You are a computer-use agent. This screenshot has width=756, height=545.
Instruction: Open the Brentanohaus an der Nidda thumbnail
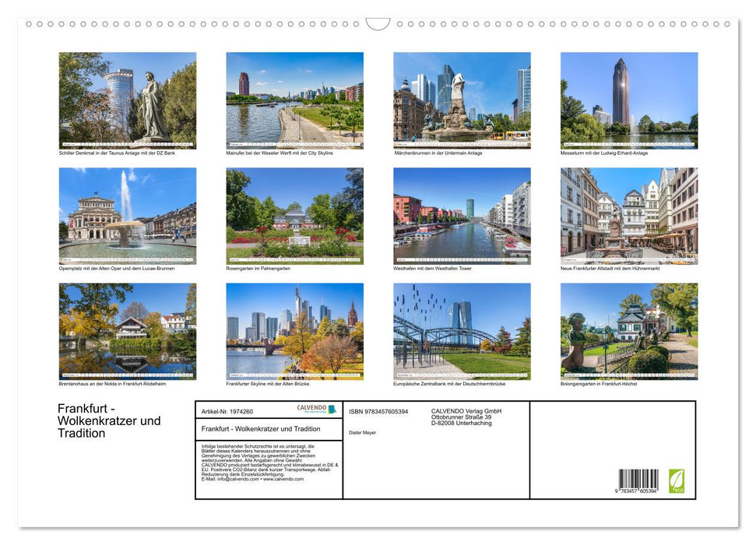pos(128,330)
